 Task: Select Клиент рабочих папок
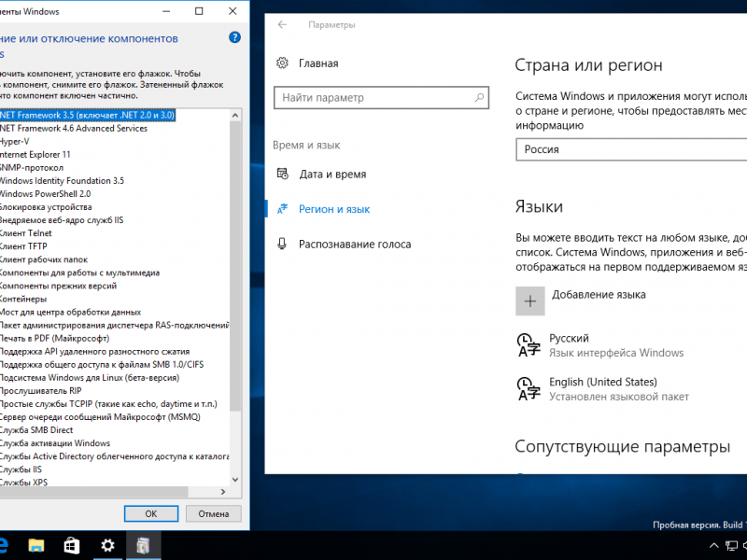pos(44,259)
